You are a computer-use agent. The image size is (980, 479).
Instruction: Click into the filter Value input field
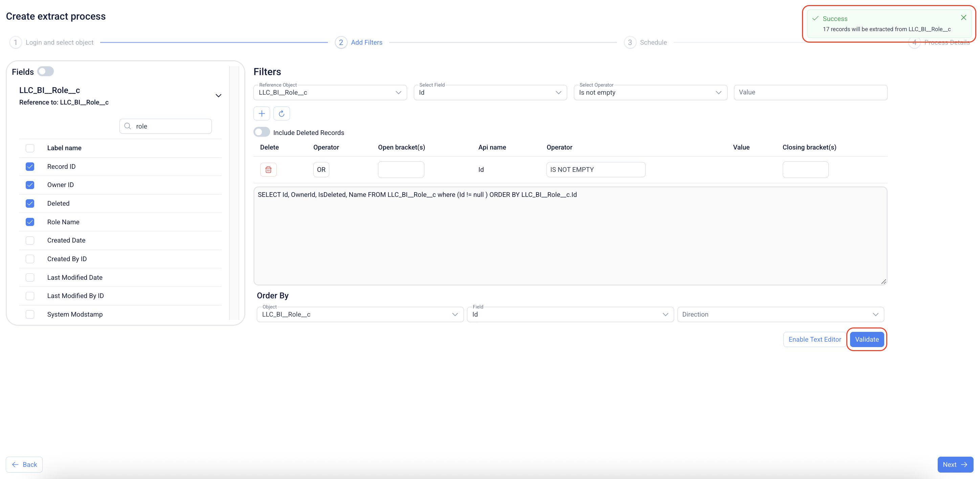click(x=810, y=92)
